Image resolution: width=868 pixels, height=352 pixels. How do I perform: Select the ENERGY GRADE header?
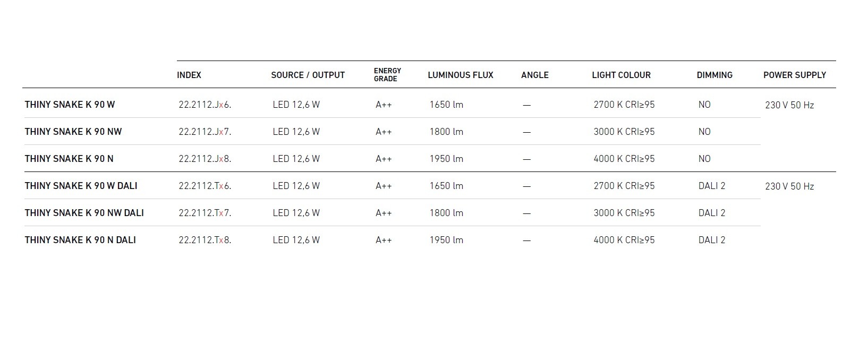pos(387,75)
